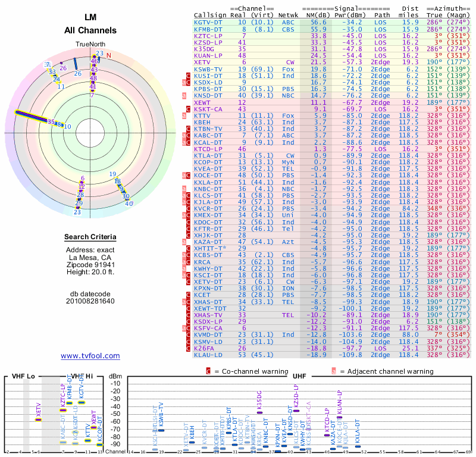The image size is (476, 457).
Task: Click the Co-channel warning legend text
Action: pos(255,371)
